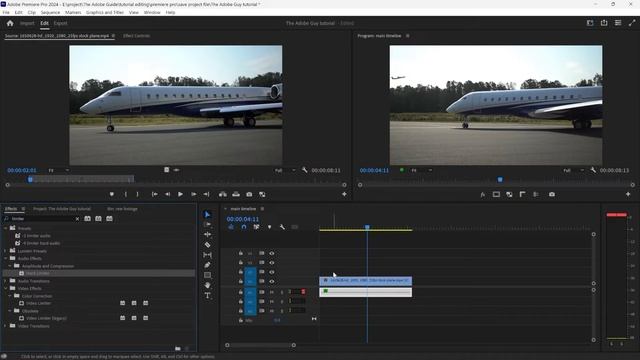Click the Share icon at top right
Image resolution: width=640 pixels, height=360 pixels.
tap(604, 23)
